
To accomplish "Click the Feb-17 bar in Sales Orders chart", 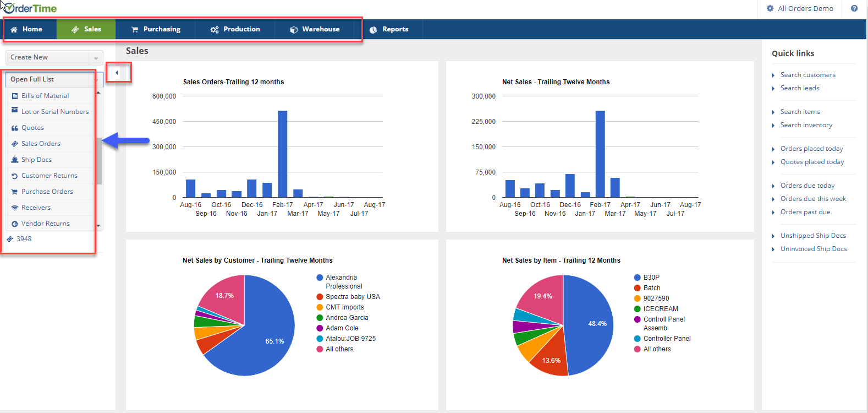I will (283, 154).
